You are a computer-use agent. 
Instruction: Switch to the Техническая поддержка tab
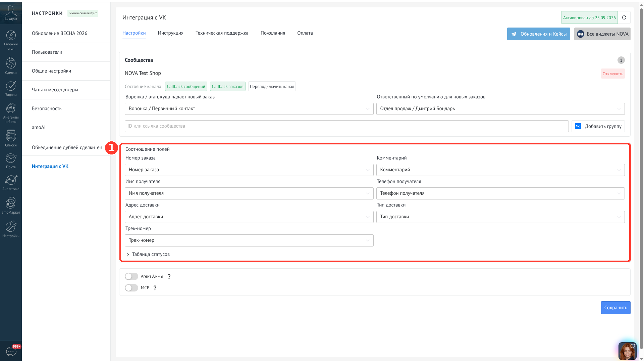point(222,33)
